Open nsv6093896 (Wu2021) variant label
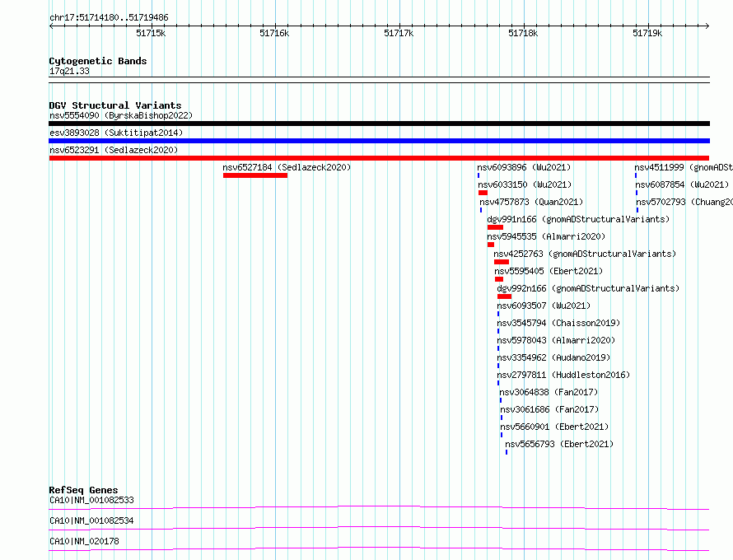Image resolution: width=733 pixels, height=560 pixels. [x=524, y=167]
